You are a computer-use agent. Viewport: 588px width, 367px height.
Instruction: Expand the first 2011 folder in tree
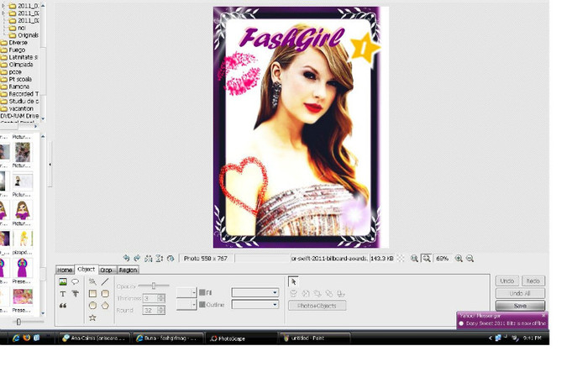(3, 6)
